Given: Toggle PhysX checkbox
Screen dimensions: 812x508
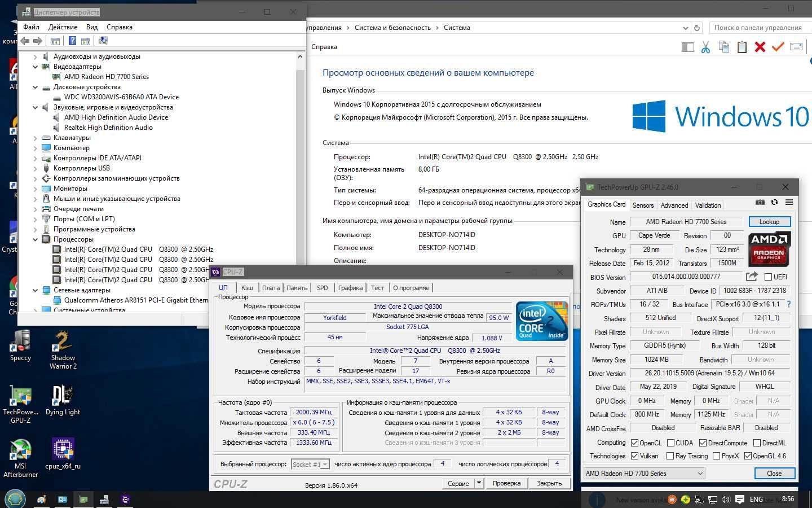Looking at the screenshot, I should click(x=717, y=456).
